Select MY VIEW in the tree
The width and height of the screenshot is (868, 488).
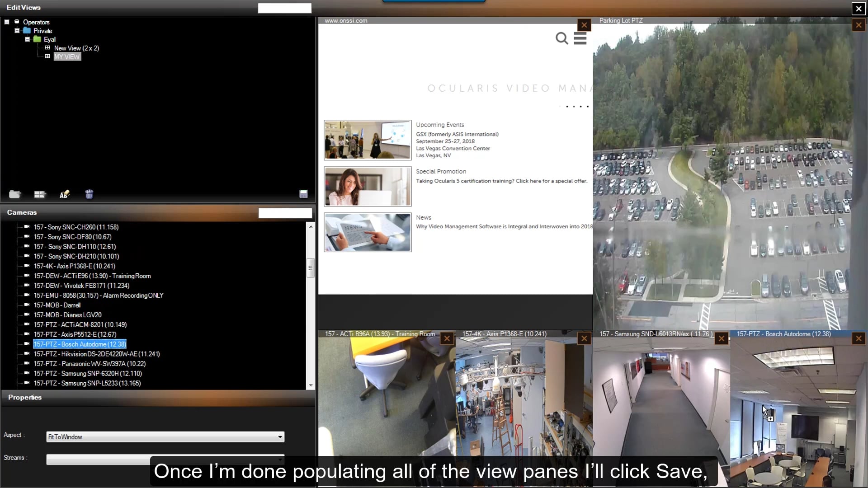click(x=67, y=56)
